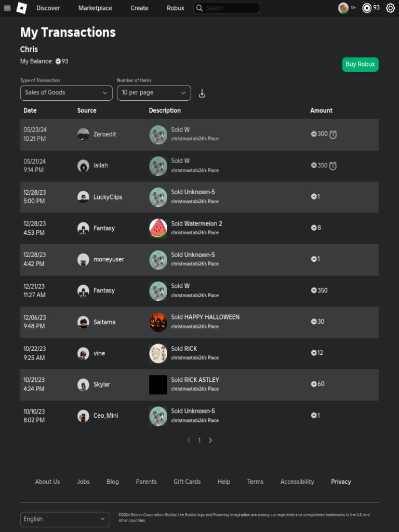
Task: Open Watermelon 2 item thumbnail
Action: [158, 228]
